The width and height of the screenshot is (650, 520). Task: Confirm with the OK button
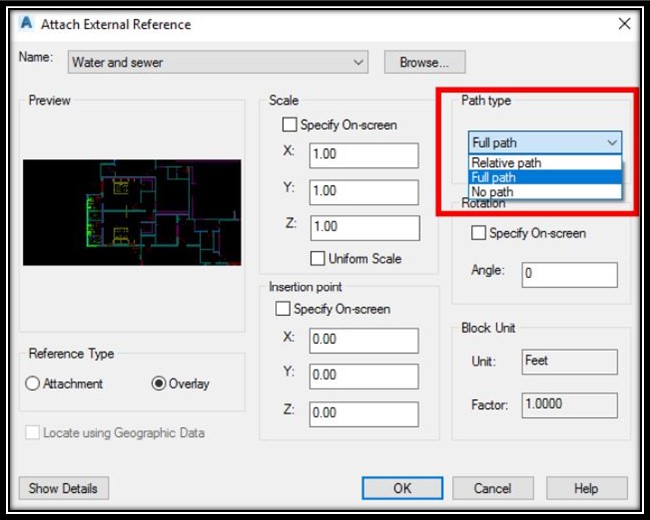[x=402, y=488]
